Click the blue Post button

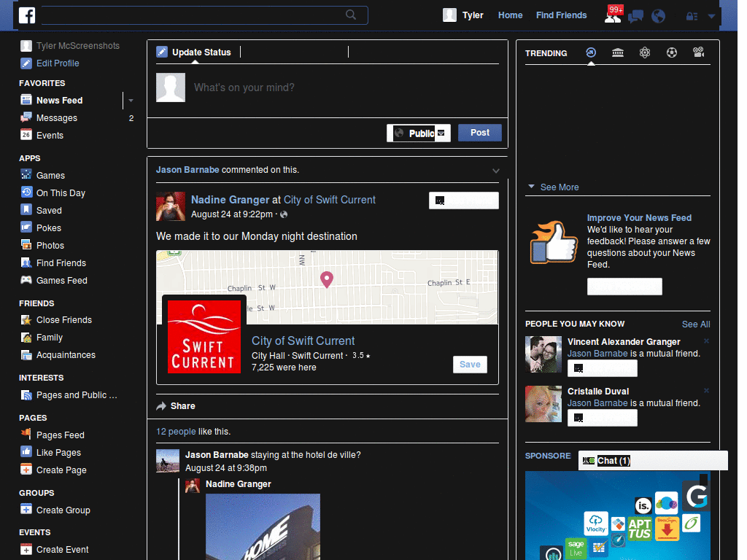pos(480,133)
